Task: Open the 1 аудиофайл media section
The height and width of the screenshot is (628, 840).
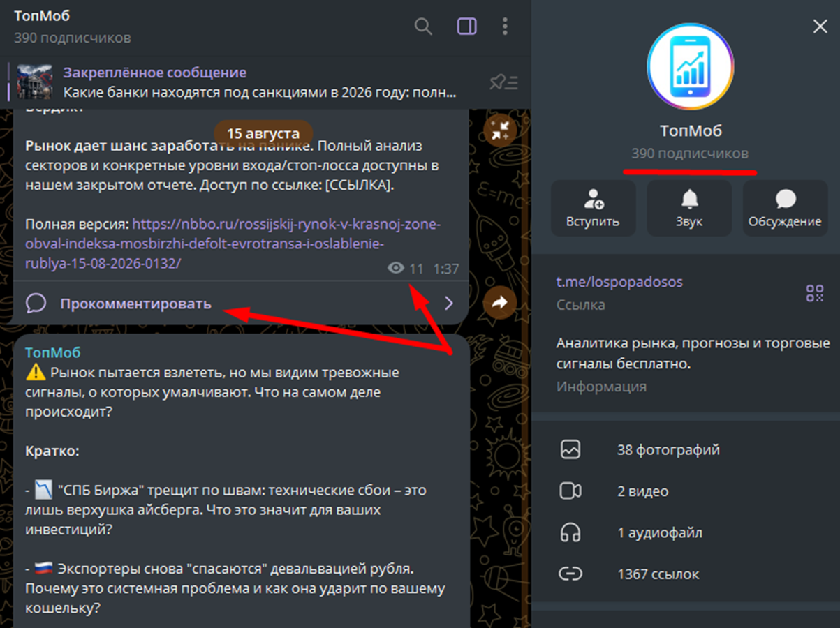Action: 686,533
